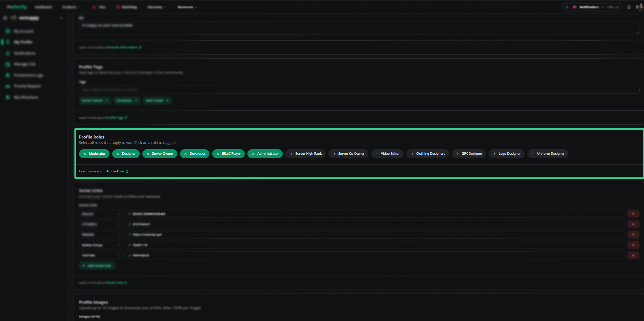Add the Server High Rank role
The image size is (644, 321).
point(306,154)
